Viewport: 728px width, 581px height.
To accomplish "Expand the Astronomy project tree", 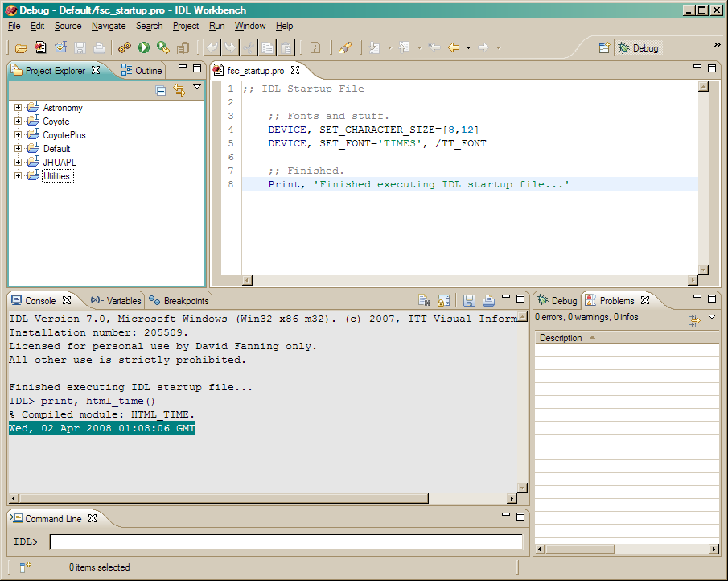I will (19, 107).
